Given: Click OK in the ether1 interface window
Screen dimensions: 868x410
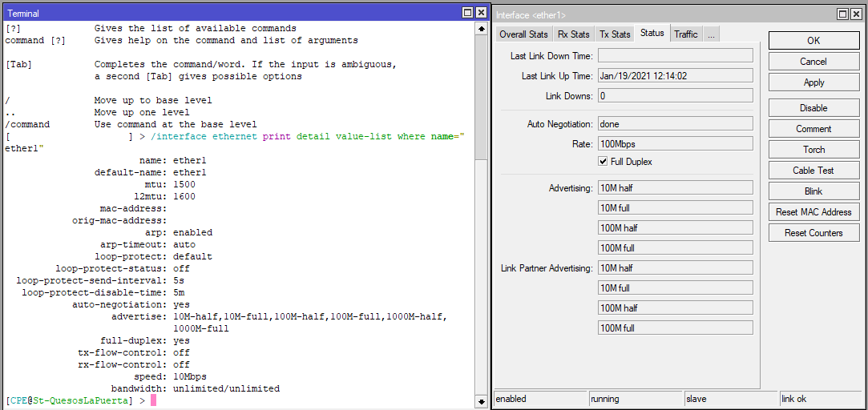Looking at the screenshot, I should click(x=813, y=40).
